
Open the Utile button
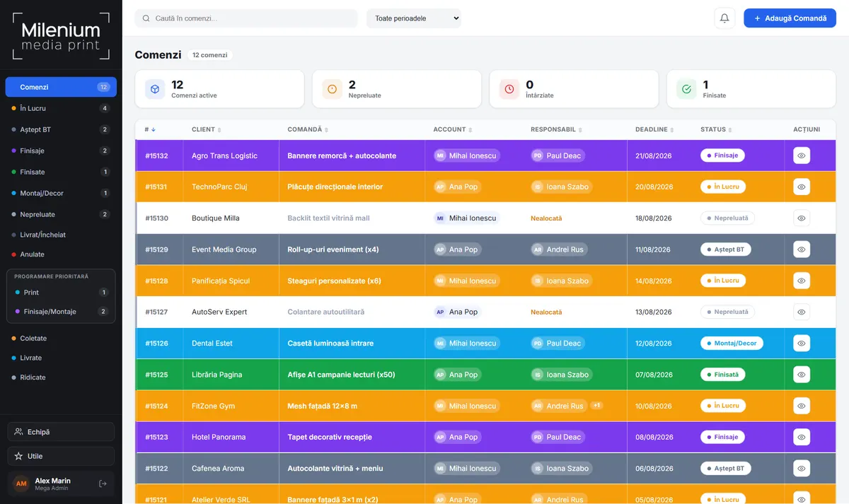pos(61,456)
